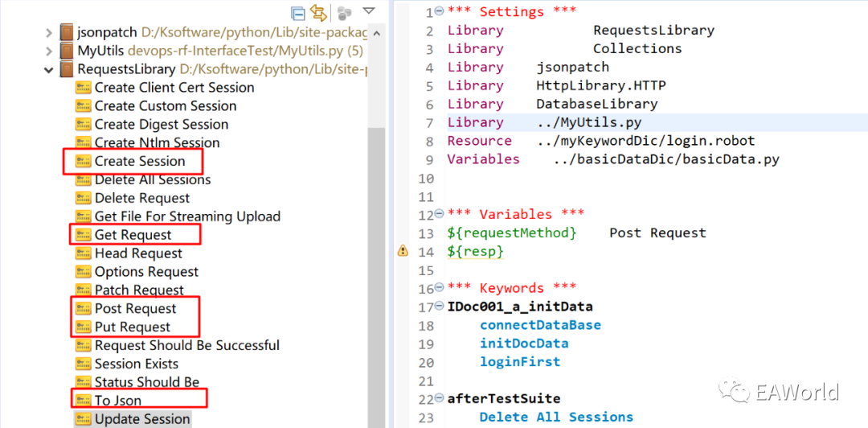Click keyword icon beside Head Request
This screenshot has height=428, width=868.
(x=83, y=253)
